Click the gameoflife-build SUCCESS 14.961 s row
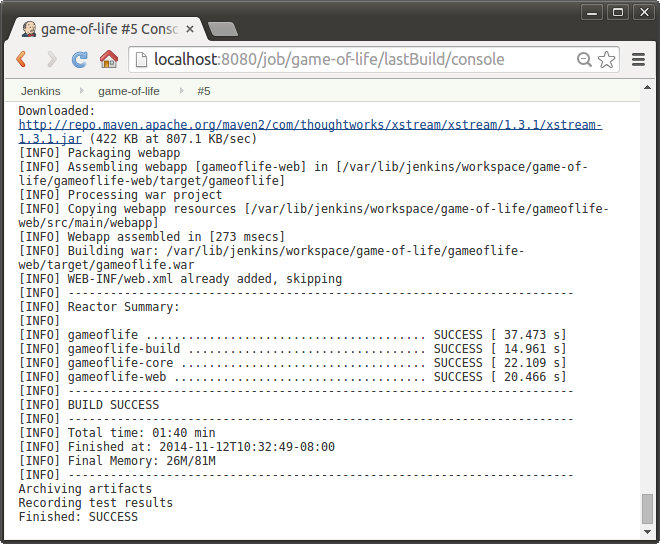 click(x=293, y=349)
